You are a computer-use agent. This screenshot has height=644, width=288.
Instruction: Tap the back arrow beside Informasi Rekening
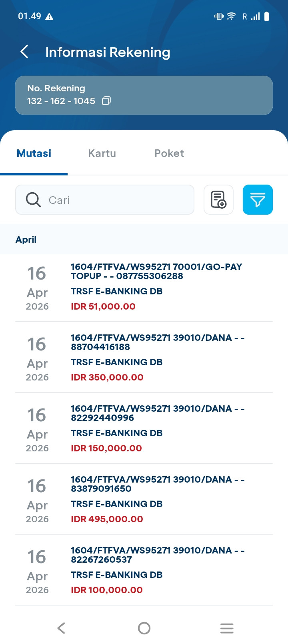coord(24,52)
